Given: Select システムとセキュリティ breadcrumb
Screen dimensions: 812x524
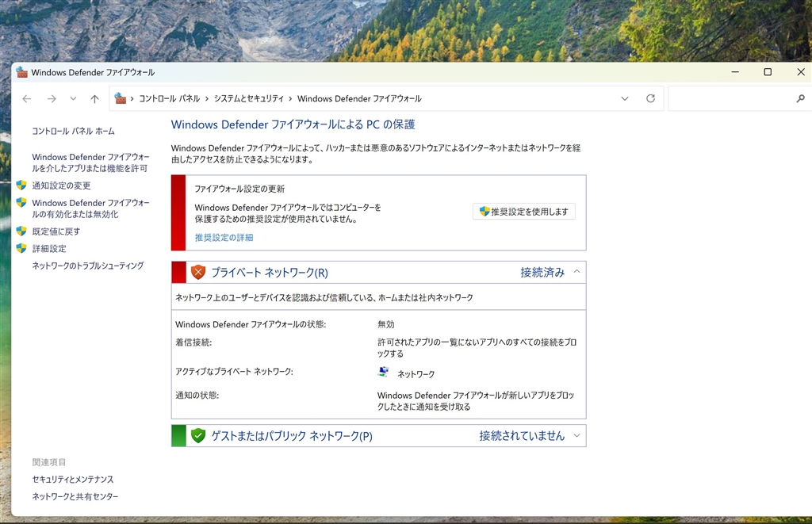Looking at the screenshot, I should click(x=248, y=98).
